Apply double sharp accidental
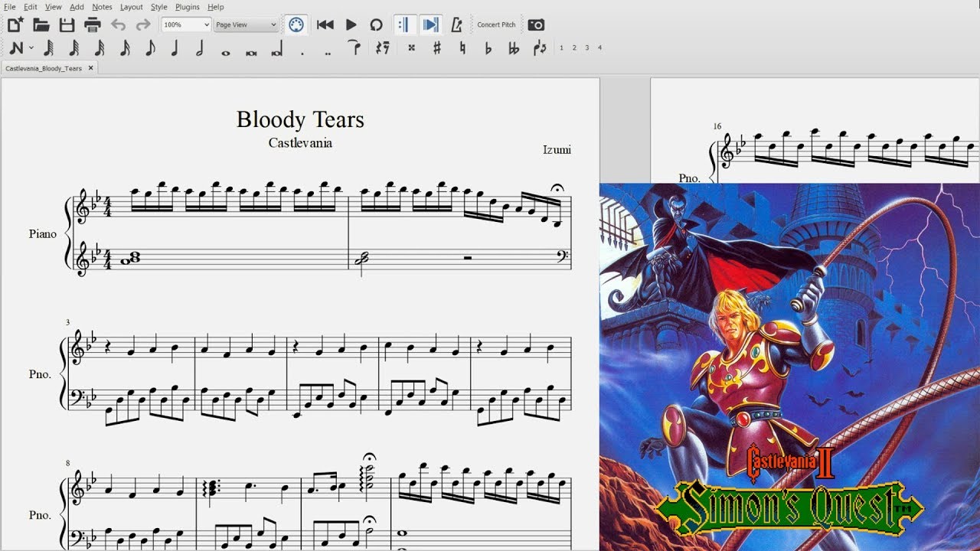 pyautogui.click(x=411, y=47)
